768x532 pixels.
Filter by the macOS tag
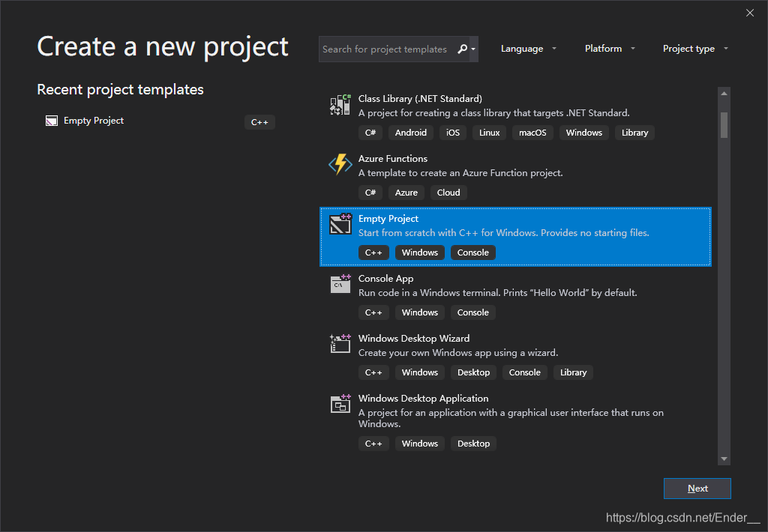click(532, 132)
